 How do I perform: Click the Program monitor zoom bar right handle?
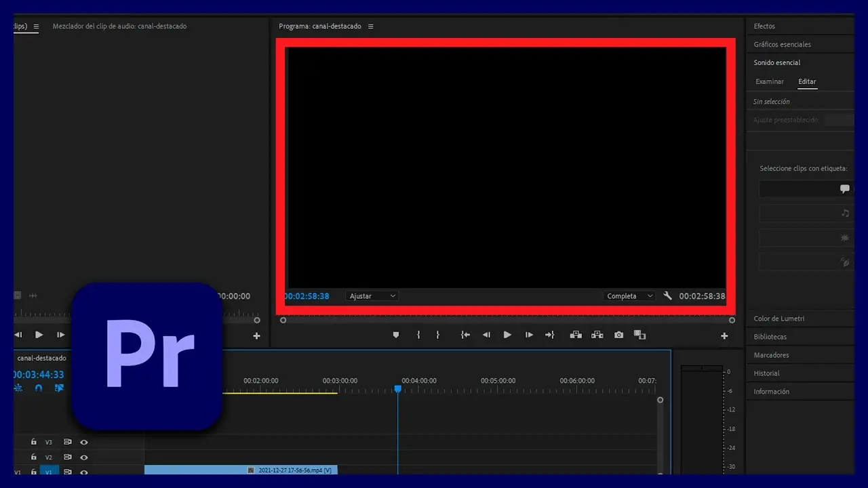tap(732, 320)
